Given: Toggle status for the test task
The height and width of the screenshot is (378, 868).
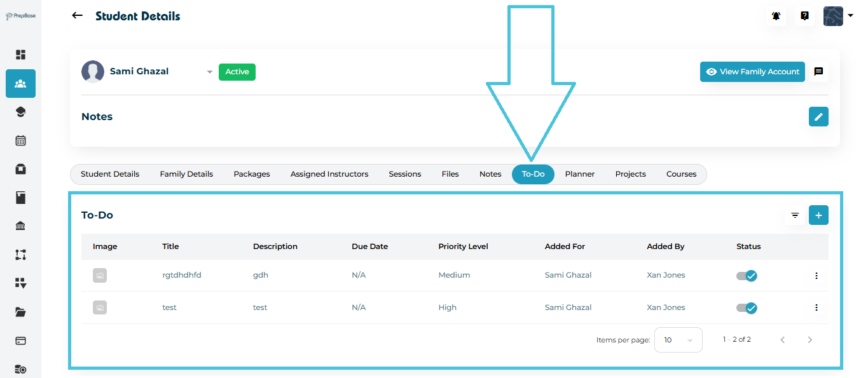Looking at the screenshot, I should click(x=747, y=307).
